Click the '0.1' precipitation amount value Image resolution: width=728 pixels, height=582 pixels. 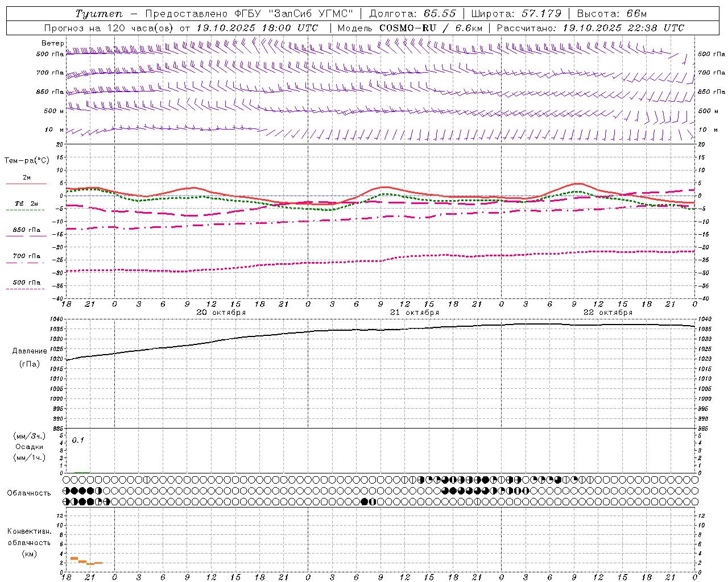[78, 440]
